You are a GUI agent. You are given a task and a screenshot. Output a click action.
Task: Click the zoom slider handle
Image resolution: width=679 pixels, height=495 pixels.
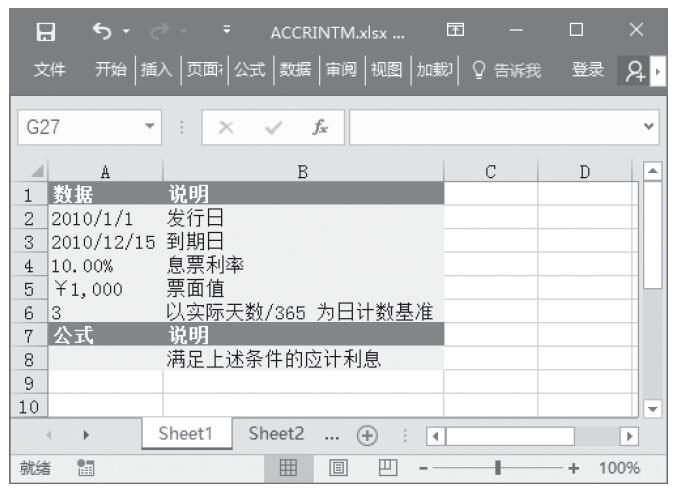point(498,467)
